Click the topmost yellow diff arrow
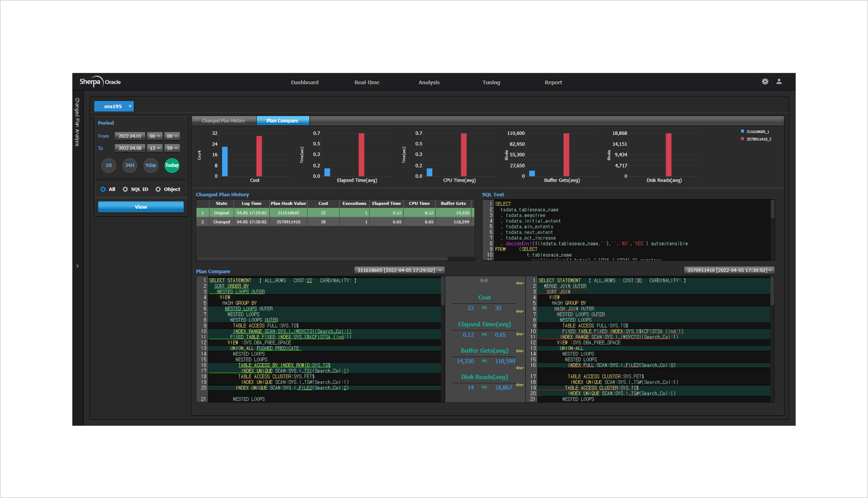868x498 pixels. pos(520,283)
